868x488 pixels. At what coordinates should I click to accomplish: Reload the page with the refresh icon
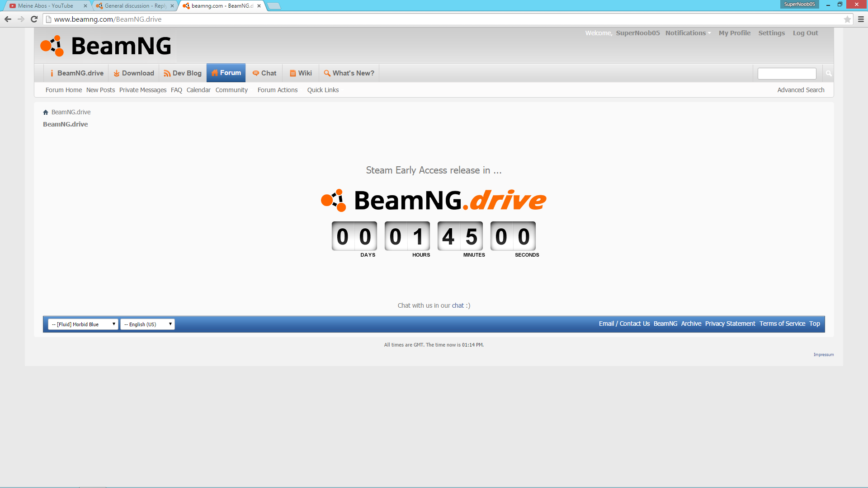(34, 19)
